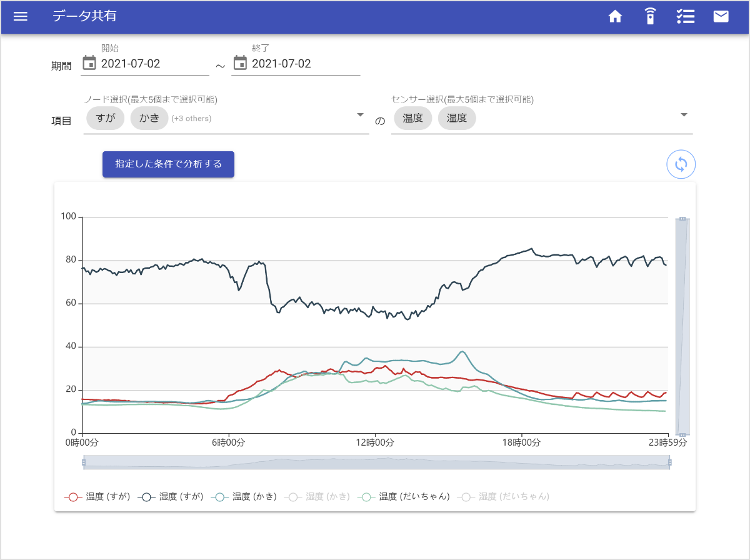750x560 pixels.
Task: Go to the home page icon
Action: coord(616,17)
